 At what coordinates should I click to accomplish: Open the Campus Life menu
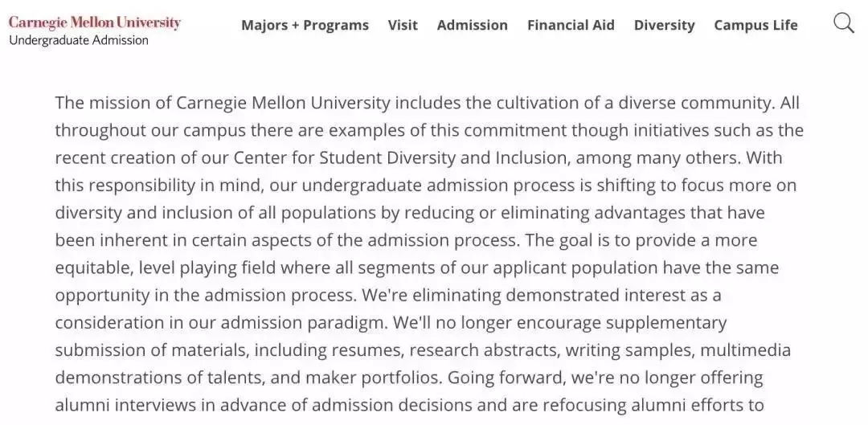click(755, 26)
